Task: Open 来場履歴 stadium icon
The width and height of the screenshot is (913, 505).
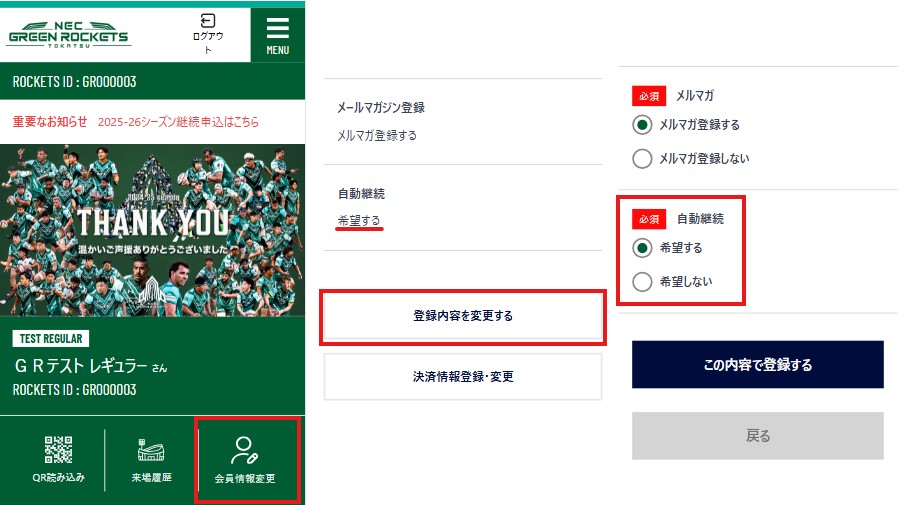Action: (x=151, y=450)
